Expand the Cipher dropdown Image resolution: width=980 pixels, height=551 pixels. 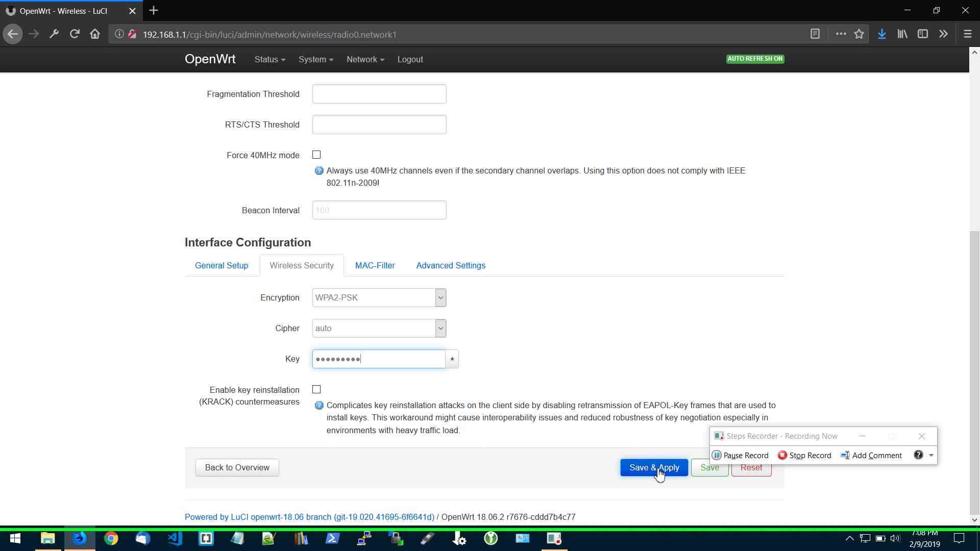379,328
